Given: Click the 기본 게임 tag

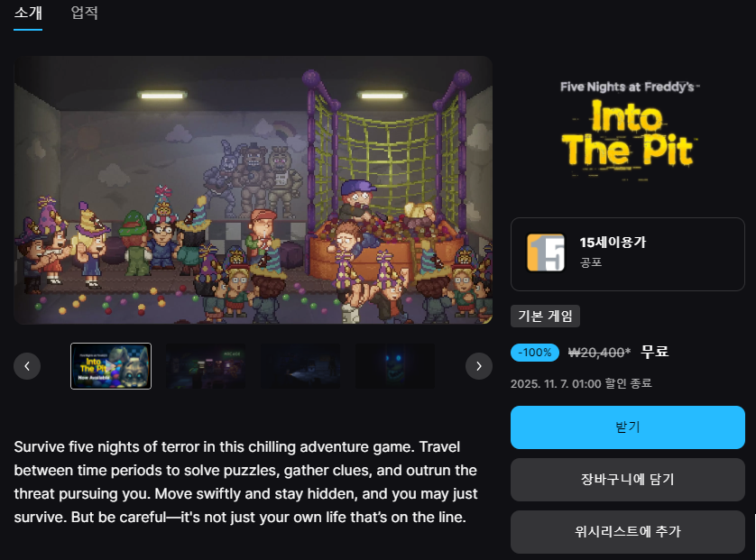Looking at the screenshot, I should [x=545, y=317].
